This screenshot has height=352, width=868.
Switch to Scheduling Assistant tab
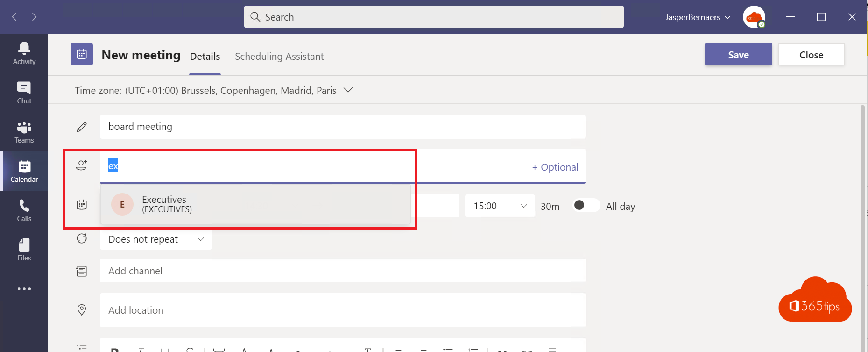279,57
